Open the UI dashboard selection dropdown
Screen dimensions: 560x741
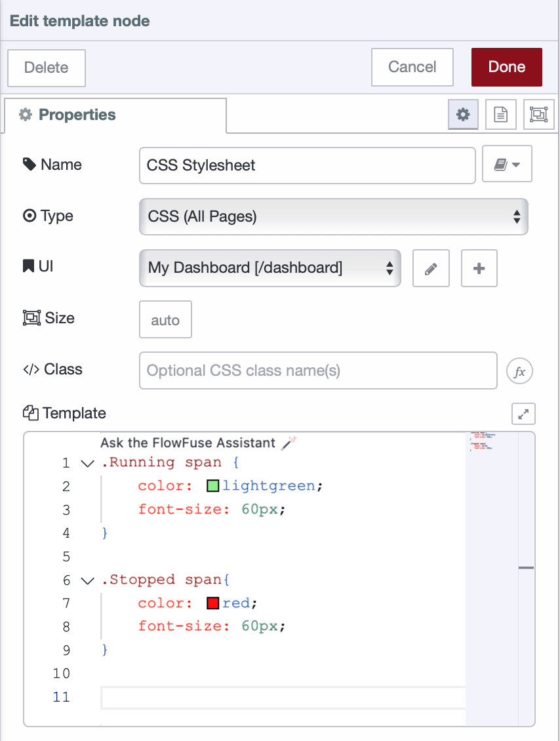point(270,268)
